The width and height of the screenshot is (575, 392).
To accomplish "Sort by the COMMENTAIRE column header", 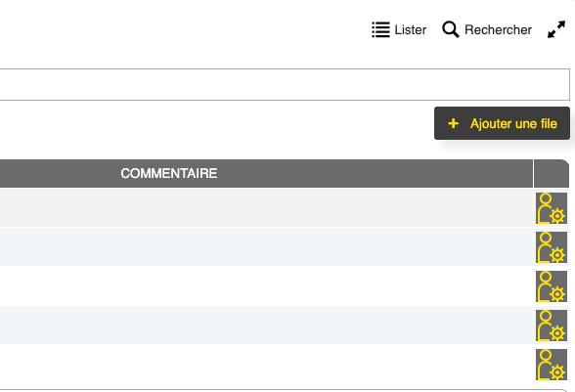I will (x=169, y=173).
